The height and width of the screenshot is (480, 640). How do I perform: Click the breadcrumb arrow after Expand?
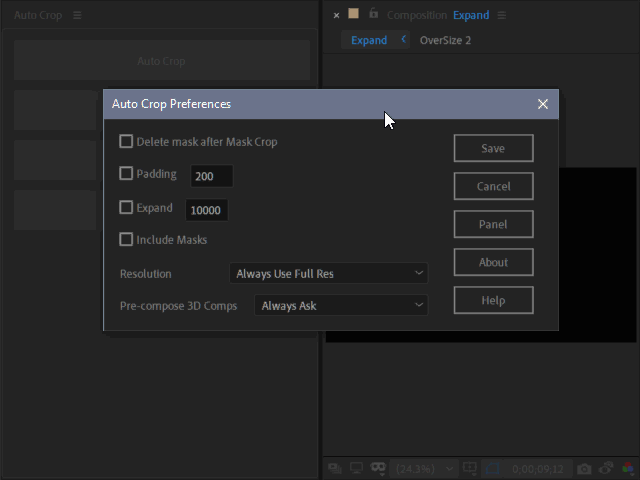[403, 39]
